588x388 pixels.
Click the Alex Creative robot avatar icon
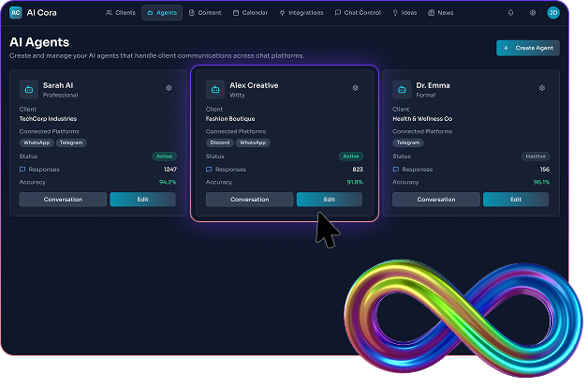[x=215, y=90]
